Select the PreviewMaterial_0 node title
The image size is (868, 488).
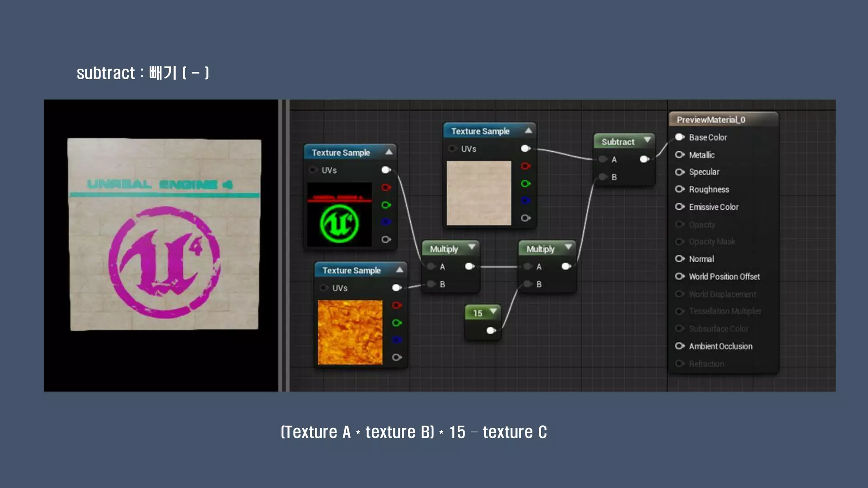[x=711, y=120]
